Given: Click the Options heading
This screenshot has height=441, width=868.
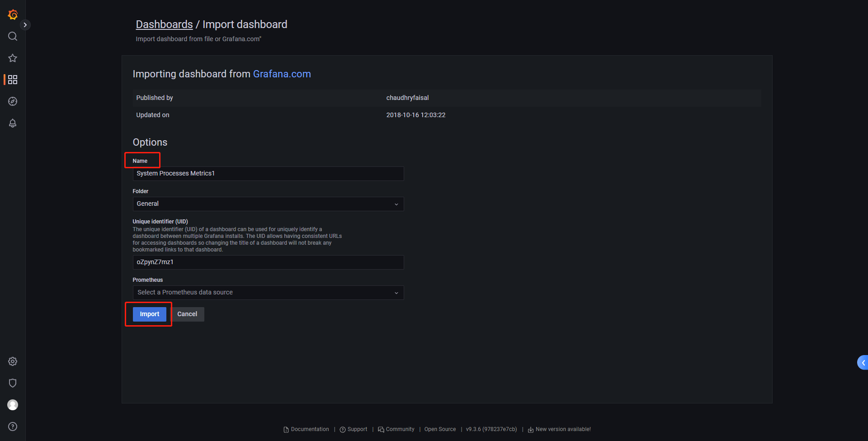Looking at the screenshot, I should [150, 142].
